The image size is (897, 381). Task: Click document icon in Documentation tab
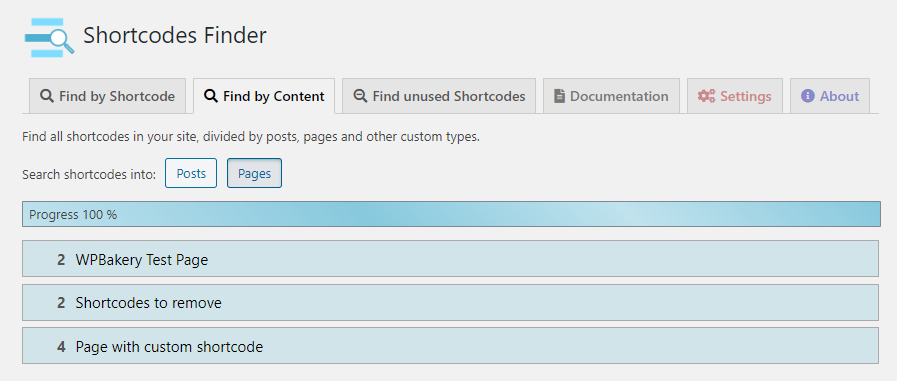coord(559,96)
